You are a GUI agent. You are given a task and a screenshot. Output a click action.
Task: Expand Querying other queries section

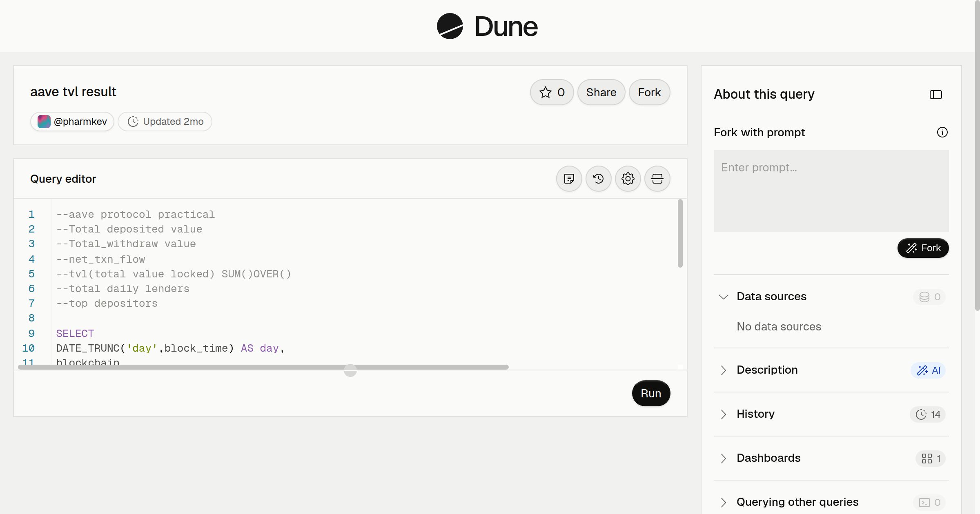[724, 502]
